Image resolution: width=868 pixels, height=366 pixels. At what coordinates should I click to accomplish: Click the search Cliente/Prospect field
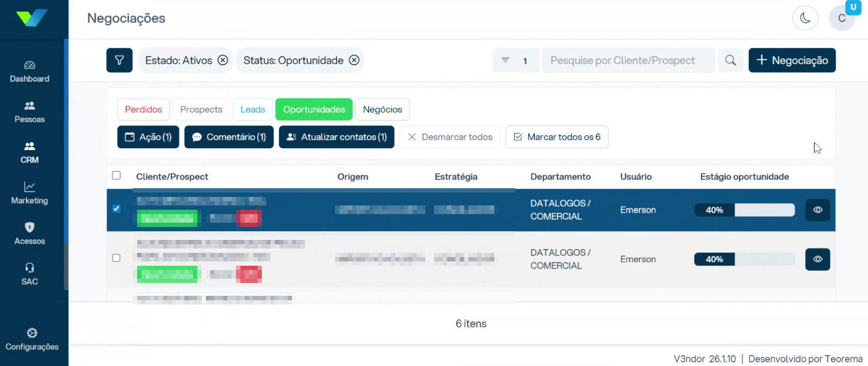click(x=628, y=60)
